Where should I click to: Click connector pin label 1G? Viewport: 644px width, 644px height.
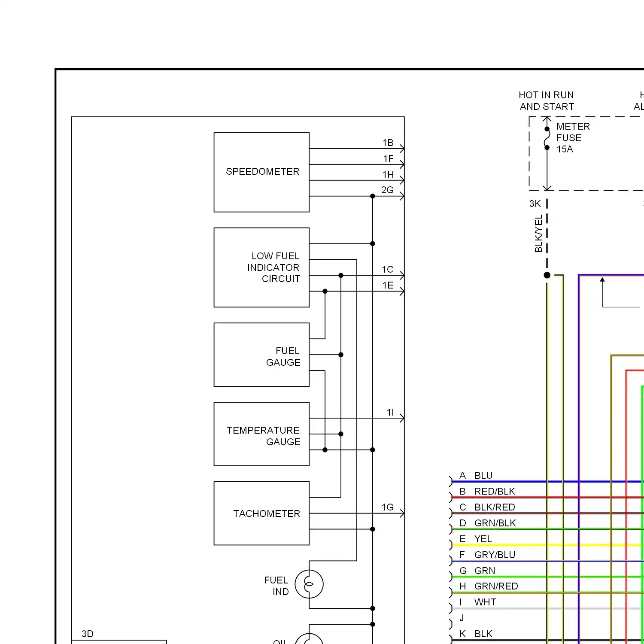(388, 507)
